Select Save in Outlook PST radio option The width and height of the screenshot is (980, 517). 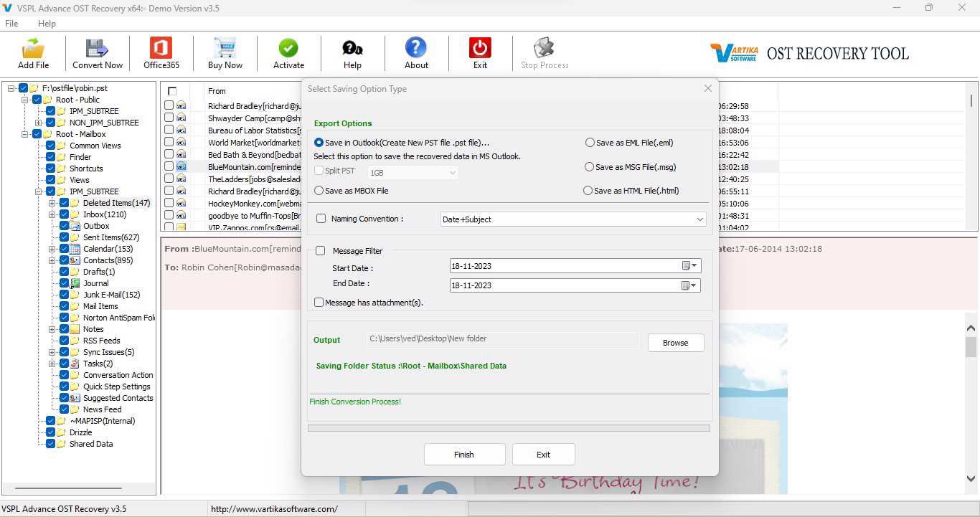[319, 143]
